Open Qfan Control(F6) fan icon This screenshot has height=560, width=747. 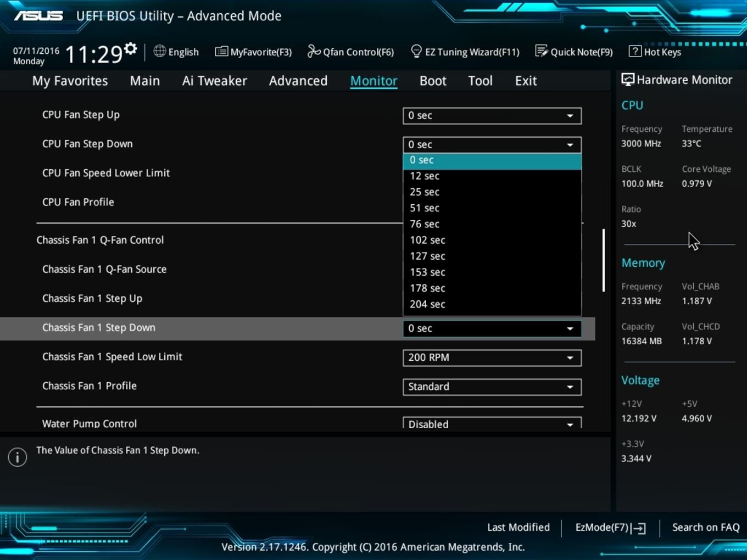pyautogui.click(x=314, y=51)
